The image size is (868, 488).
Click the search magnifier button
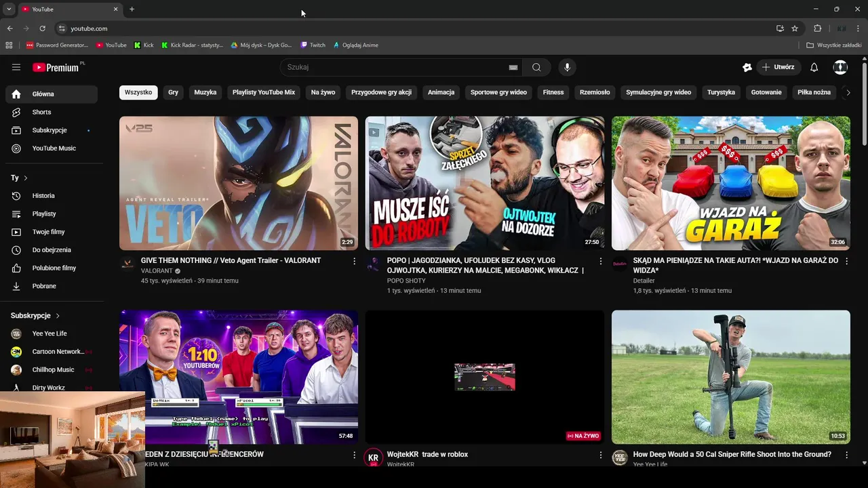point(536,67)
